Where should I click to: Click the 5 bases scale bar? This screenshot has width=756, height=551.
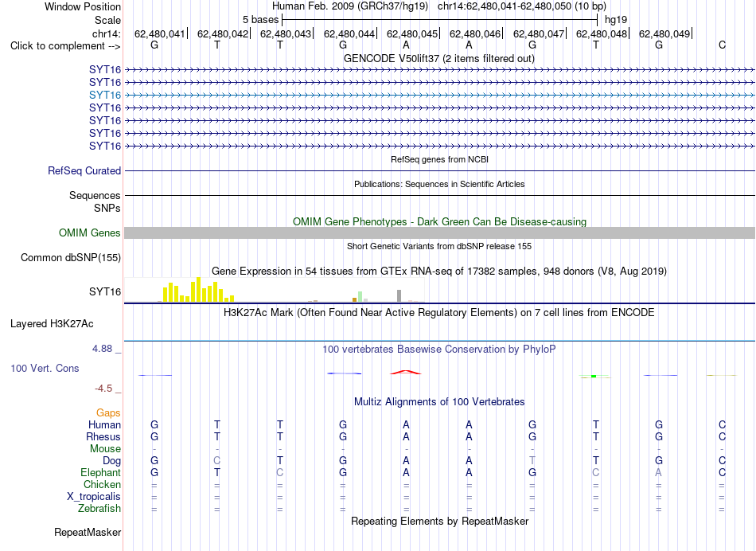[x=440, y=20]
